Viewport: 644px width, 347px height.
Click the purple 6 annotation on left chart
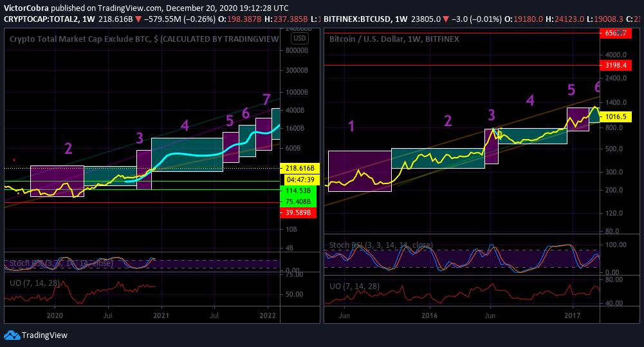pyautogui.click(x=246, y=113)
